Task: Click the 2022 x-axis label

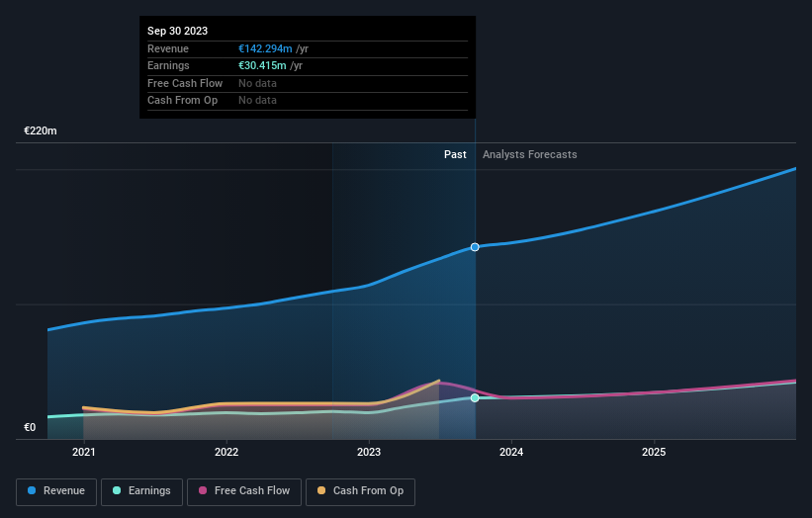Action: point(226,452)
